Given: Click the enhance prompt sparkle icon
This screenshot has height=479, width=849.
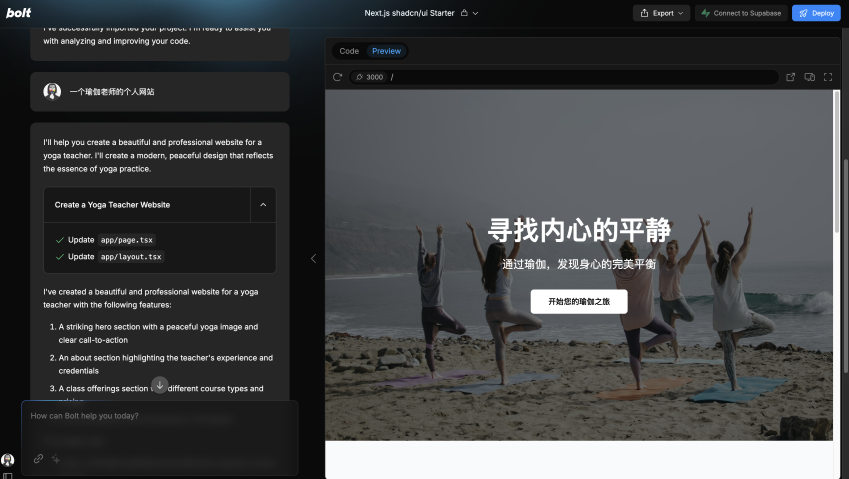Looking at the screenshot, I should point(56,459).
